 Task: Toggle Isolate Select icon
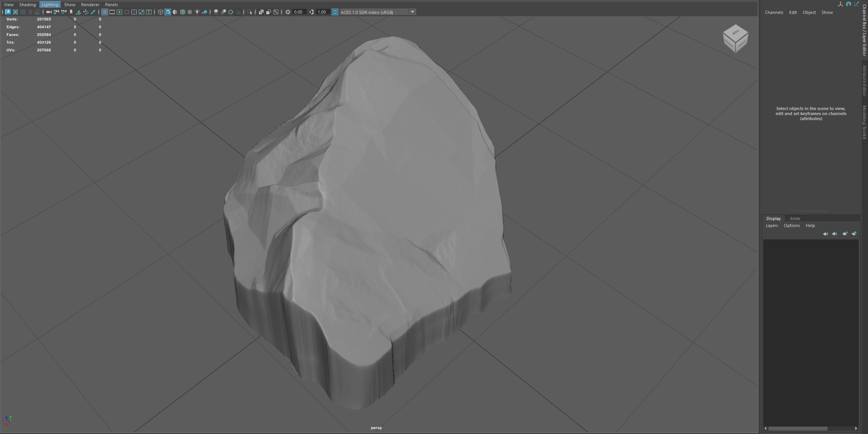250,12
